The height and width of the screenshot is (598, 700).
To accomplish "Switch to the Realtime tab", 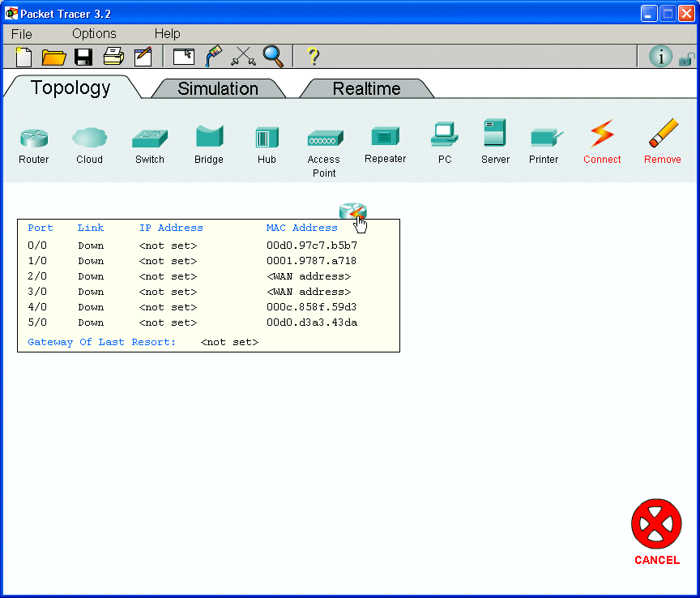I will 366,88.
